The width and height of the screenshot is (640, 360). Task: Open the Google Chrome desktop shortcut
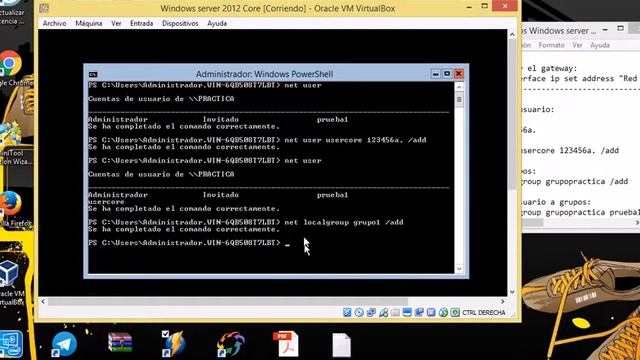(x=10, y=64)
